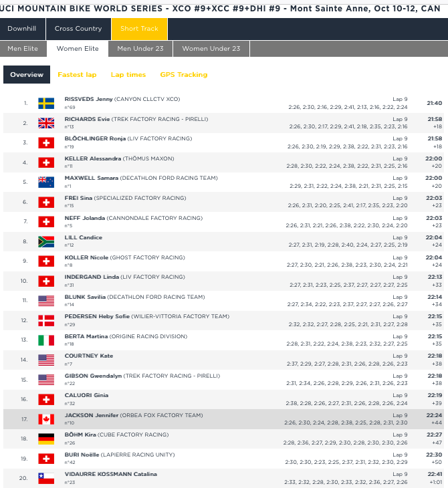Open the GPS Tracking link
Screen dimensions: 448x488
(x=184, y=75)
